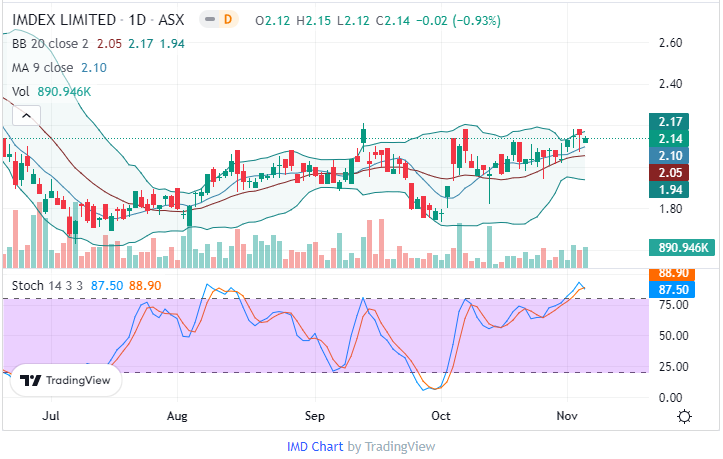Click the delayed data 'D' indicator
Viewport: 723px width, 459px height.
click(228, 20)
